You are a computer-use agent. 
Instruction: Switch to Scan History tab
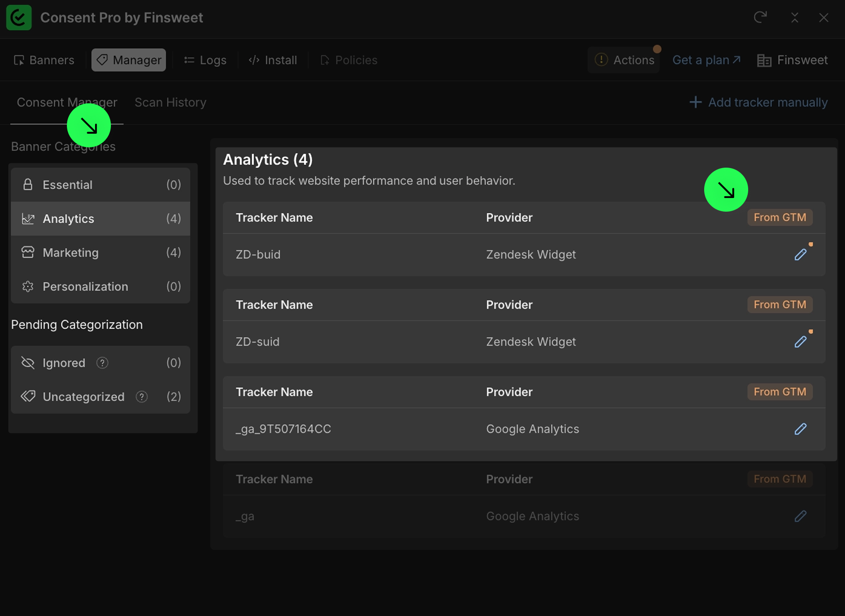click(170, 102)
